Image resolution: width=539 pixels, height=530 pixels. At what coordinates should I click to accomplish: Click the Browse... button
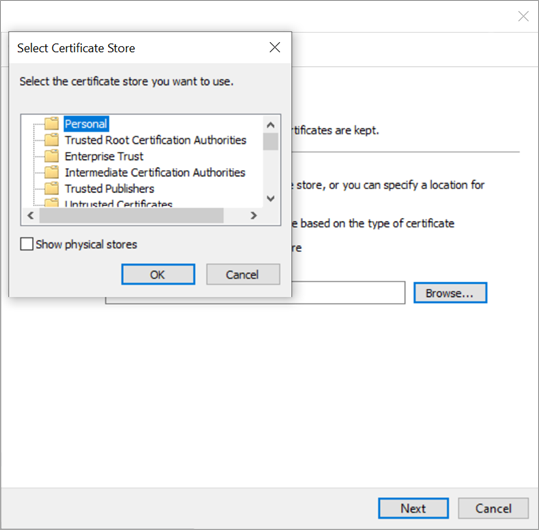tap(450, 293)
